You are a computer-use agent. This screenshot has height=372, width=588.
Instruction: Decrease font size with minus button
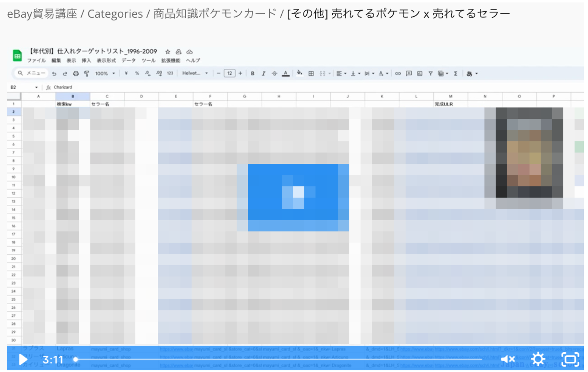(x=219, y=73)
